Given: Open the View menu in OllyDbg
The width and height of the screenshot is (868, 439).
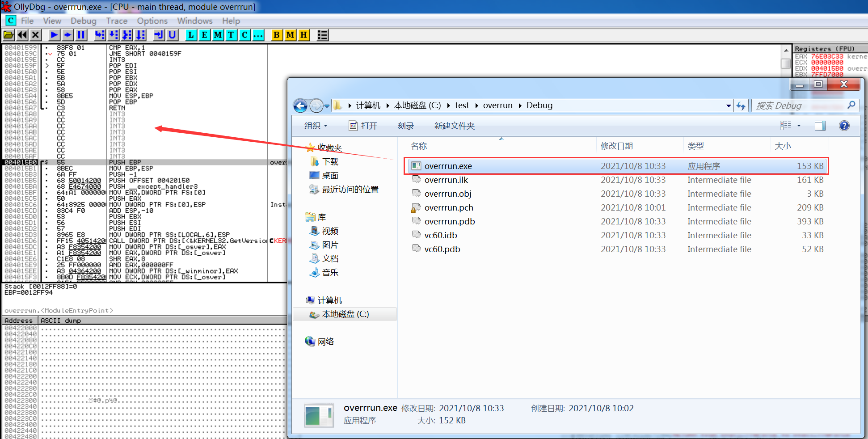Looking at the screenshot, I should click(52, 21).
